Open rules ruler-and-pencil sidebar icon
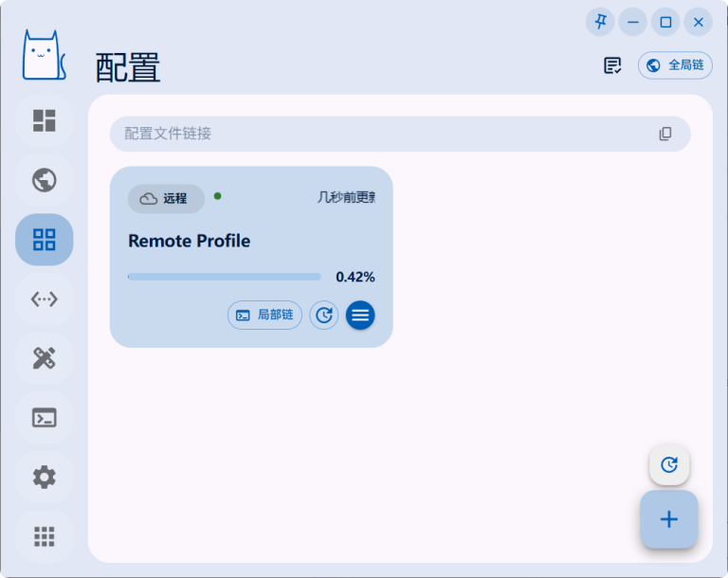 coord(45,358)
